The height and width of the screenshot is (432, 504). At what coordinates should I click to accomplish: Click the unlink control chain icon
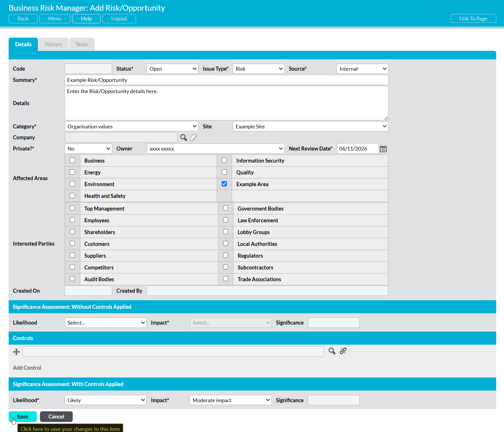tap(343, 351)
